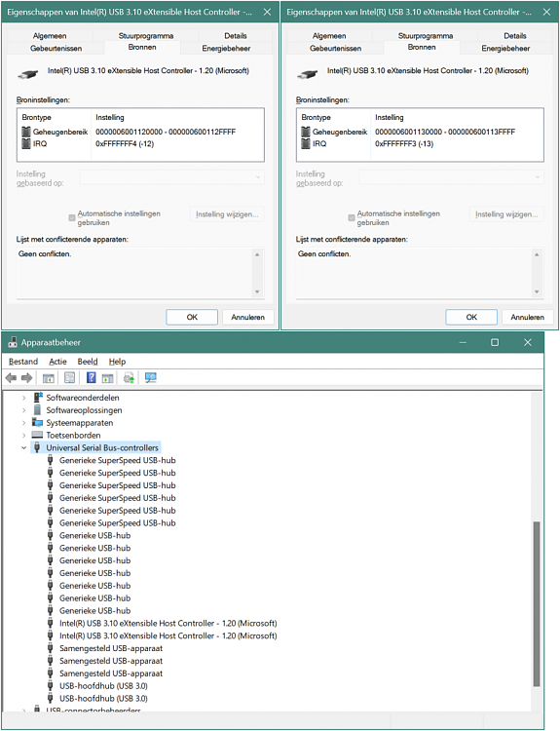Click the USB plug icon in IRQ (-12) dialog
This screenshot has height=731, width=560.
(x=28, y=74)
